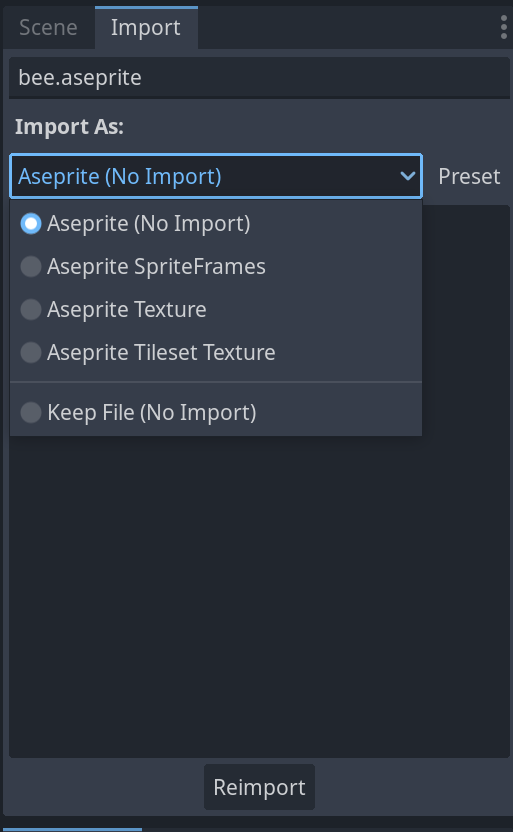The width and height of the screenshot is (513, 832).
Task: Click the bee.aseprite file name field
Action: coord(259,78)
